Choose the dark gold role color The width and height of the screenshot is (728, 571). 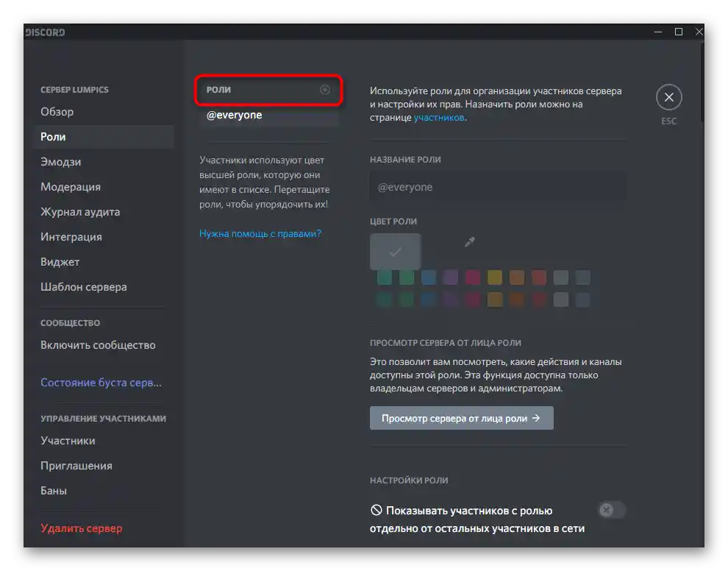(x=494, y=299)
